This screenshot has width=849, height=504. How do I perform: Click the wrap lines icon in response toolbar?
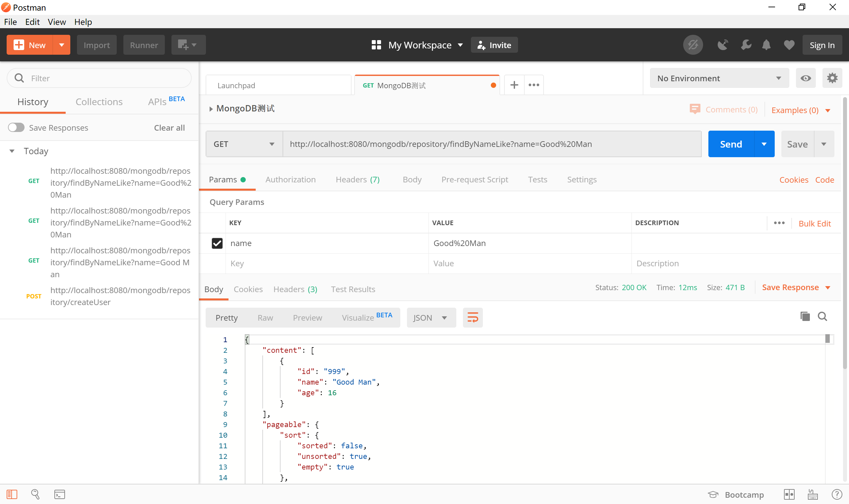(x=472, y=318)
